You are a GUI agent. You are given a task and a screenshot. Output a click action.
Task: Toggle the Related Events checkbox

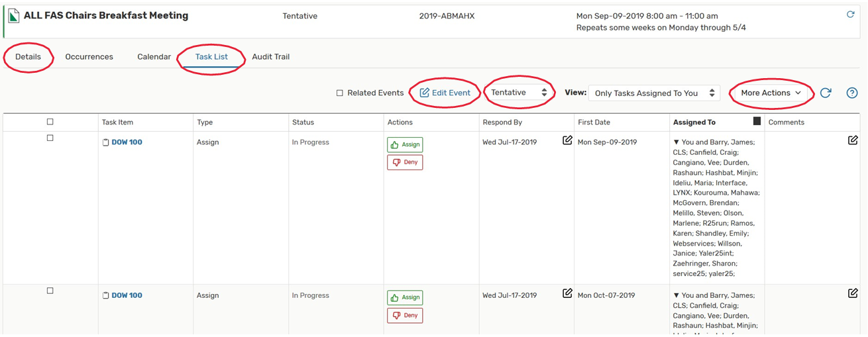coord(340,93)
